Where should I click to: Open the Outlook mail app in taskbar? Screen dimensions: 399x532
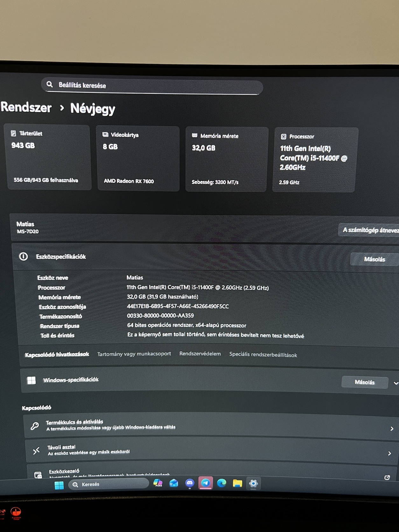(174, 483)
